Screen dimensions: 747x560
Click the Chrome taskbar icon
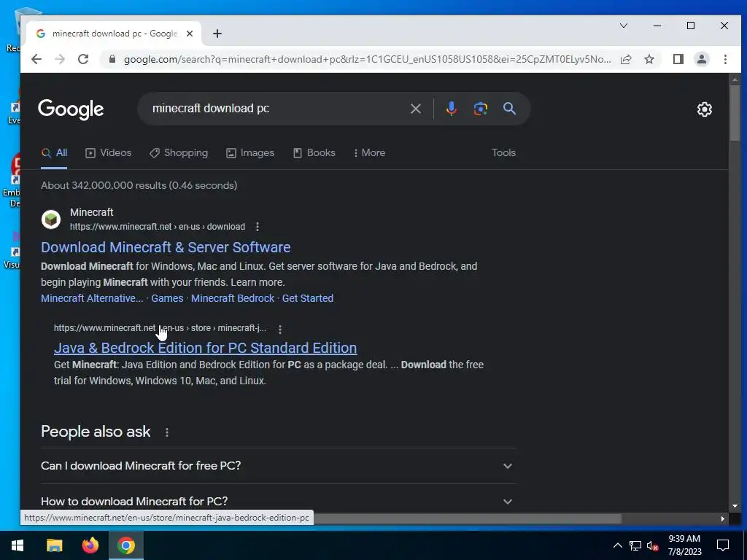click(x=125, y=545)
